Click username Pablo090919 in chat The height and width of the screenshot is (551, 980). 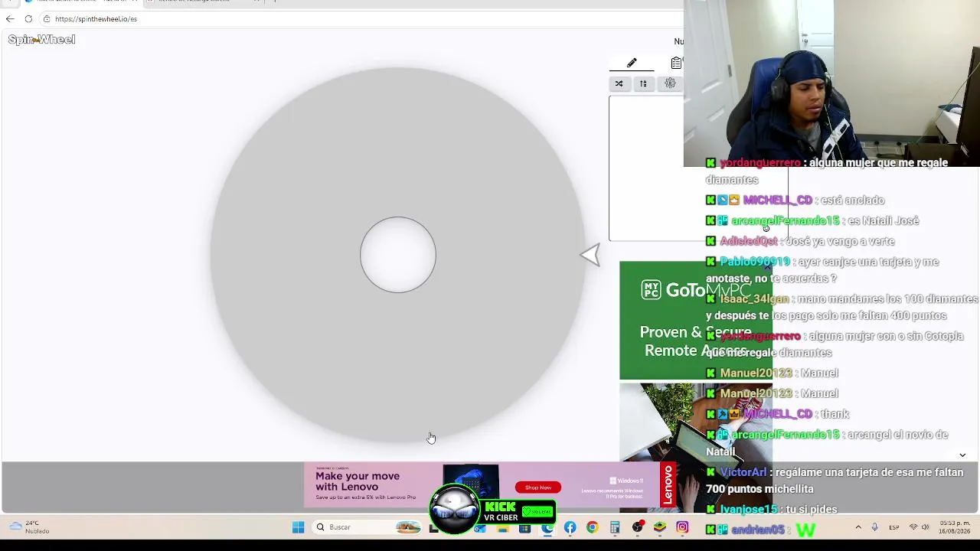[754, 262]
